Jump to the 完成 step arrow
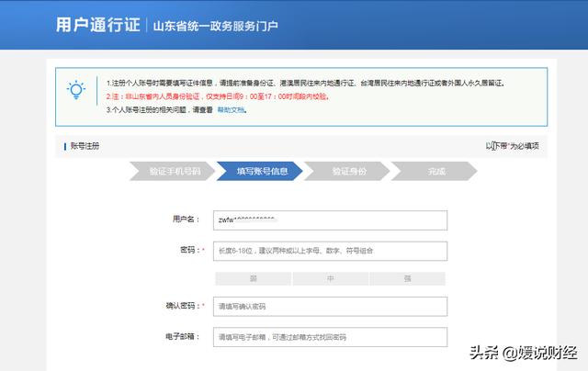Image resolution: width=588 pixels, height=371 pixels. point(435,171)
